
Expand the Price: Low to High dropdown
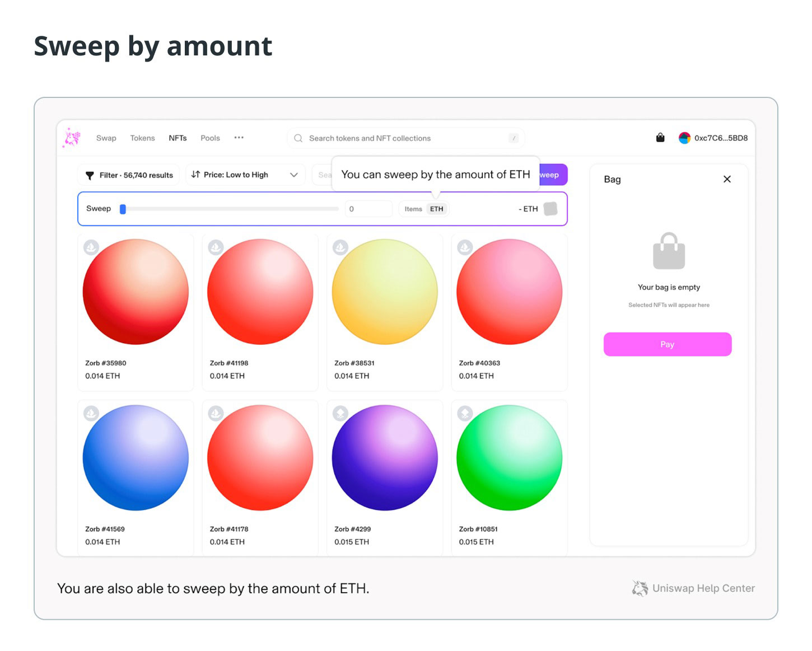245,175
